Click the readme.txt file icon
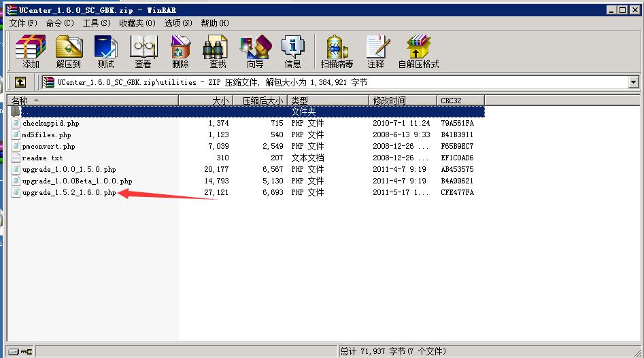The width and height of the screenshot is (644, 358). pos(16,158)
